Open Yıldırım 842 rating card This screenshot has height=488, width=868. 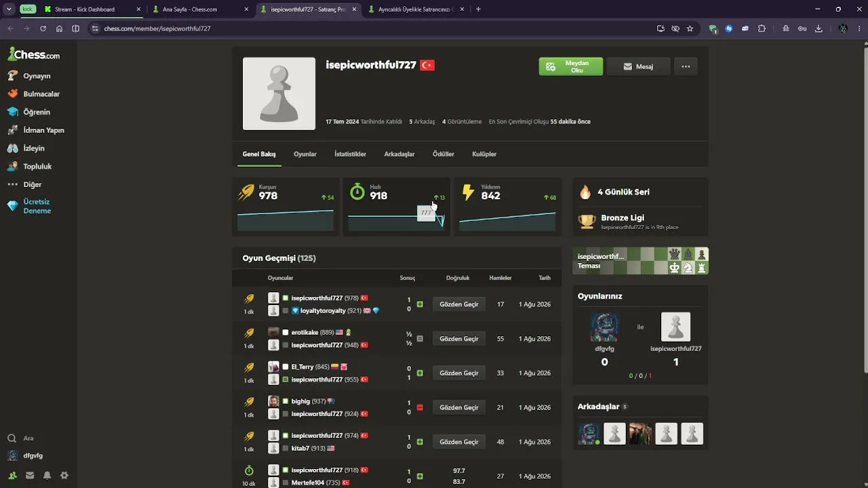coord(507,207)
